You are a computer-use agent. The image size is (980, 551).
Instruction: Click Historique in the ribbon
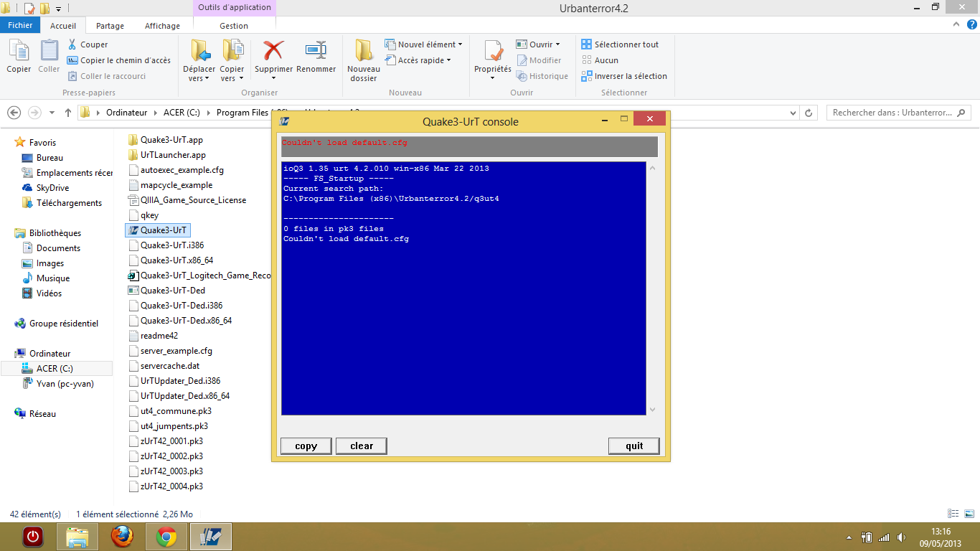coord(542,76)
